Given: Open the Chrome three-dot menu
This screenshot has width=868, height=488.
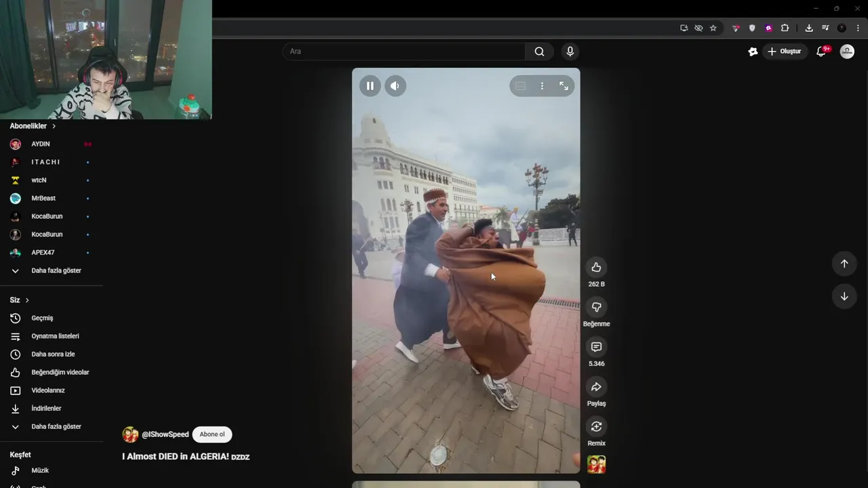Looking at the screenshot, I should tap(858, 28).
